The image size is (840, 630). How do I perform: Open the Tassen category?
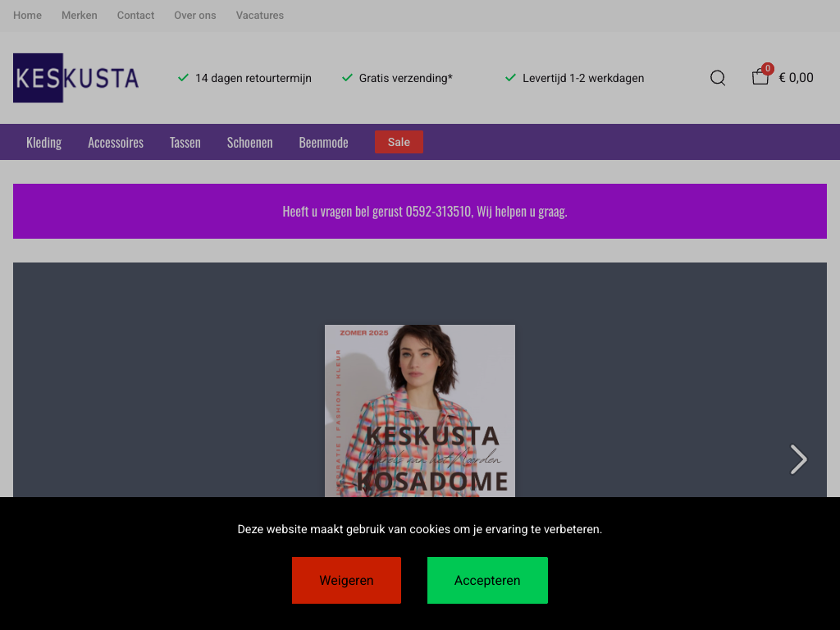185,143
